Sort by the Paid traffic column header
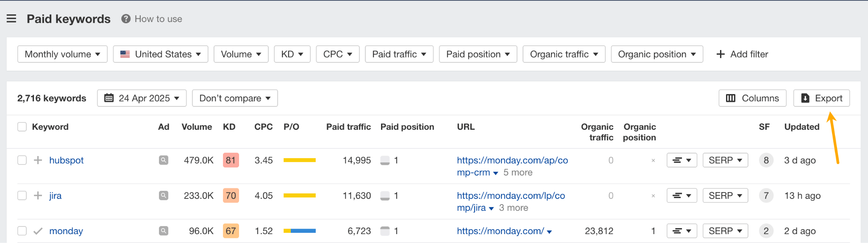The height and width of the screenshot is (243, 868). pos(348,127)
